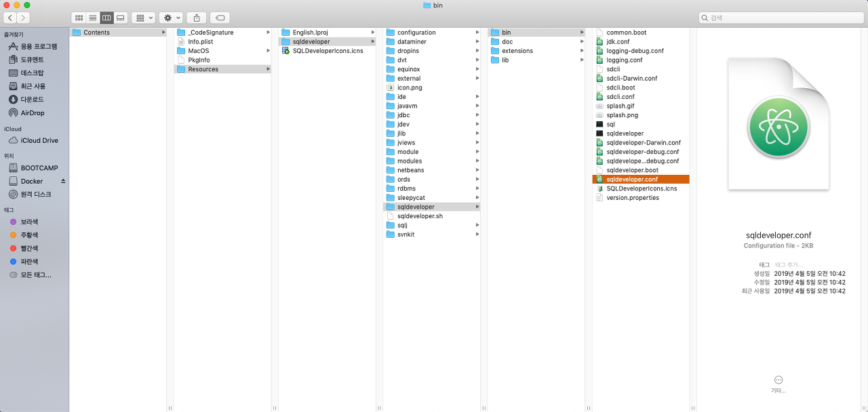Image resolution: width=868 pixels, height=412 pixels.
Task: Select the sqldeveloper.sh file
Action: tap(432, 216)
